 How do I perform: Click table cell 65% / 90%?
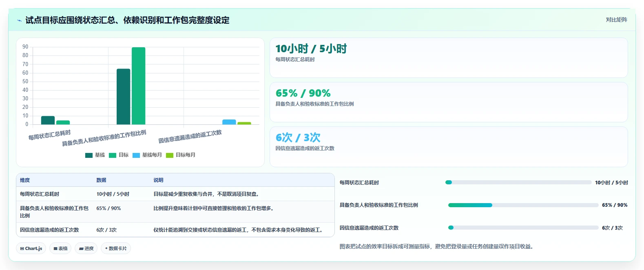[108, 208]
